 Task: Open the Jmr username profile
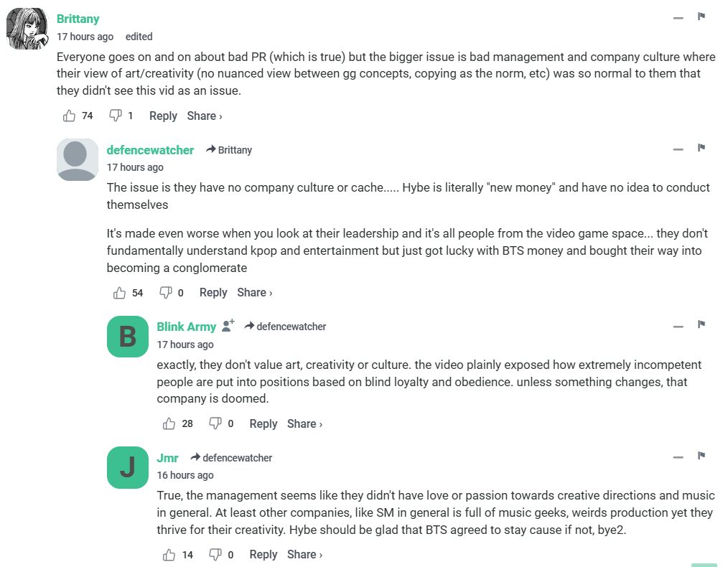pyautogui.click(x=167, y=457)
